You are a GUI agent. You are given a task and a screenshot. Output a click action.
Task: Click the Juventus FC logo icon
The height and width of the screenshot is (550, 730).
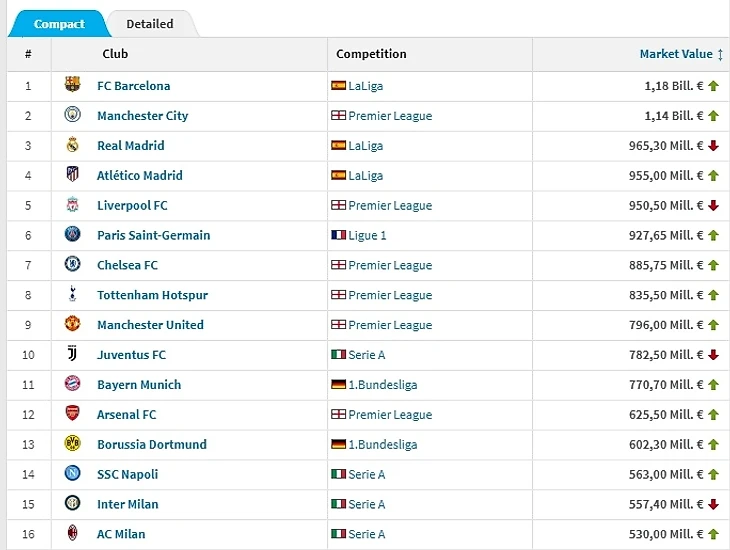pyautogui.click(x=72, y=355)
